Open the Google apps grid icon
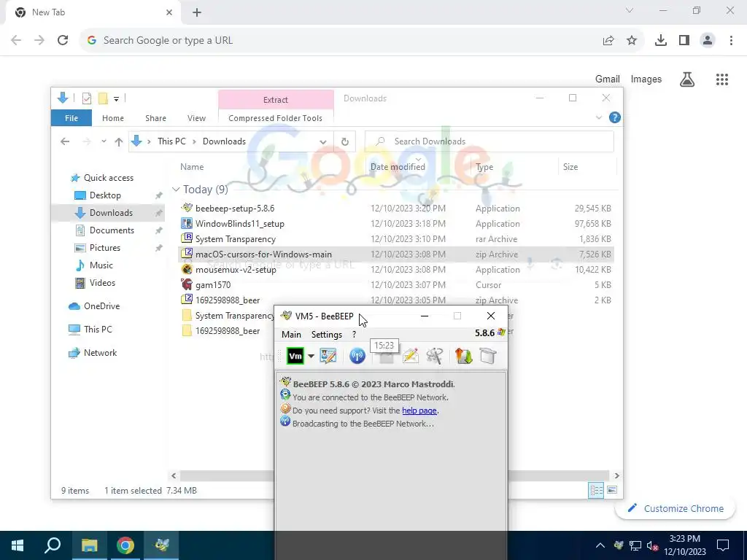 pyautogui.click(x=721, y=79)
